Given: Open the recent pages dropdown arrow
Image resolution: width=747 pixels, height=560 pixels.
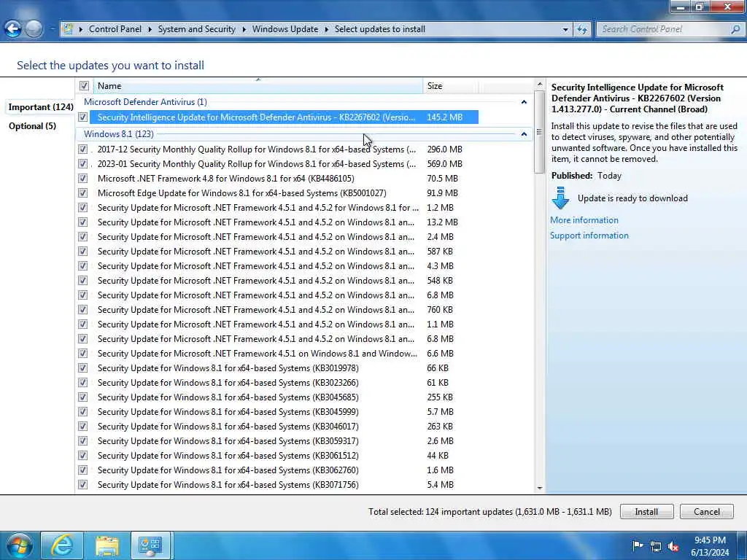Looking at the screenshot, I should point(52,29).
